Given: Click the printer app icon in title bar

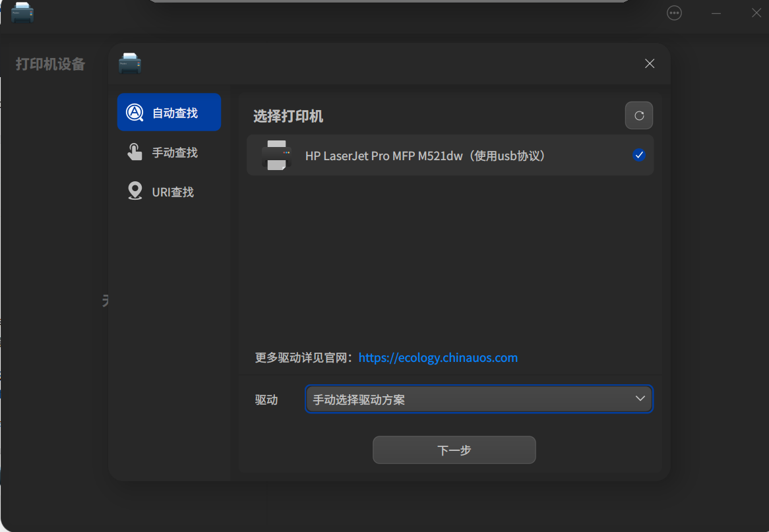Looking at the screenshot, I should [x=22, y=12].
